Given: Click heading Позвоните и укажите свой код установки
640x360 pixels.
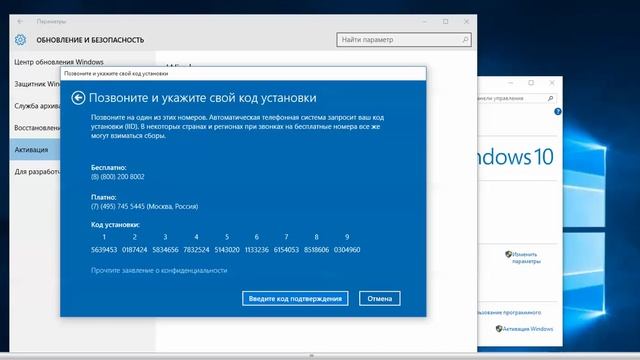Looking at the screenshot, I should point(202,98).
